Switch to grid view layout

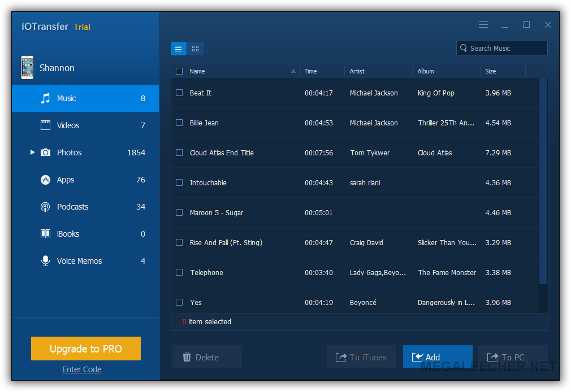196,49
